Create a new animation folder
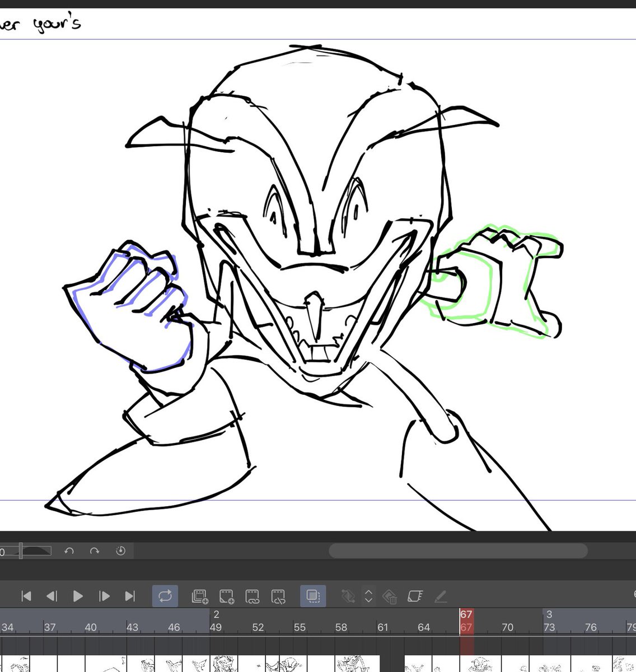The image size is (636, 672). click(200, 596)
